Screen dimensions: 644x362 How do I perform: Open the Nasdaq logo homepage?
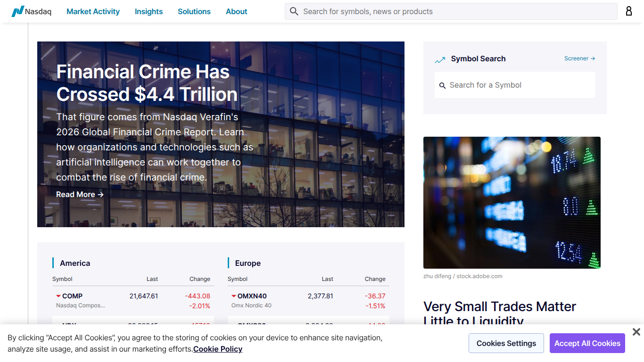click(x=32, y=11)
